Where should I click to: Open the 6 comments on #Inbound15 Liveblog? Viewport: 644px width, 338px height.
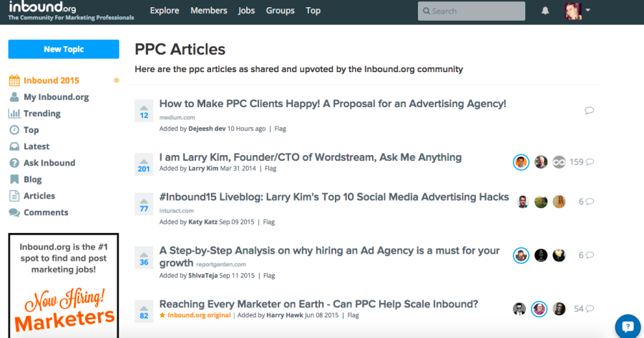pos(586,202)
